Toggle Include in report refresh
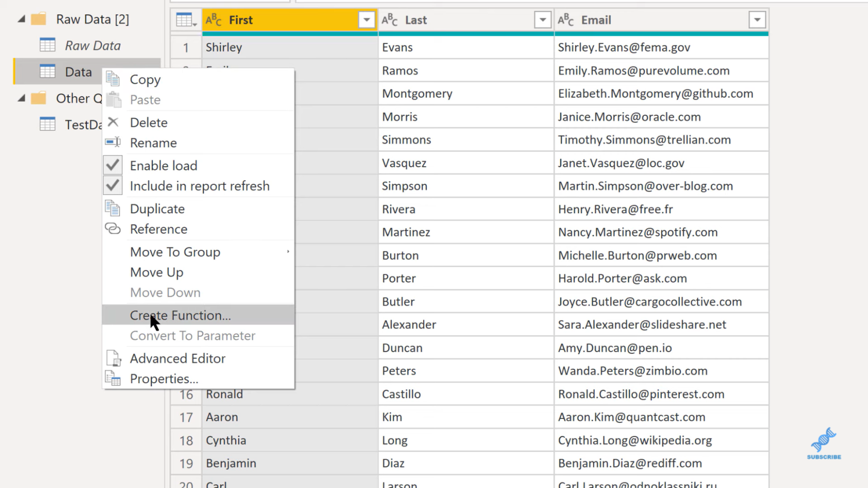The width and height of the screenshot is (868, 488). (113, 185)
